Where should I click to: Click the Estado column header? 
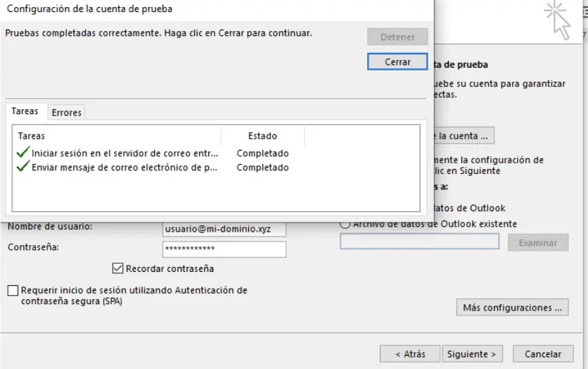(262, 136)
